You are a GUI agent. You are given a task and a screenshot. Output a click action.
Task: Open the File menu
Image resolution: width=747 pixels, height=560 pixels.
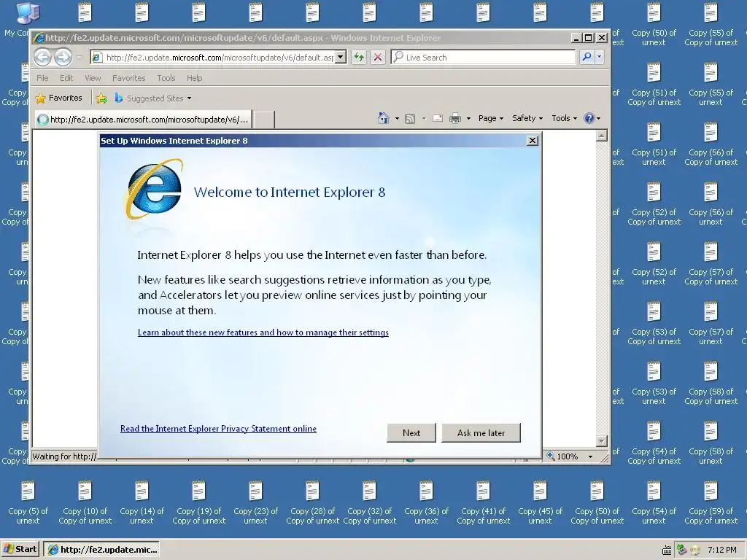[x=42, y=78]
